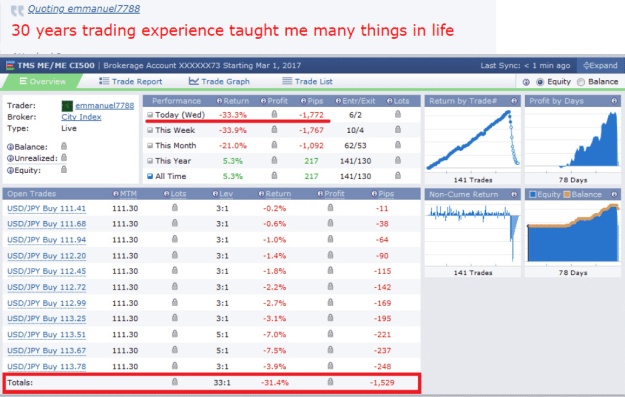Expand the Today (Wed) performance row
The image size is (625, 397).
pos(150,115)
